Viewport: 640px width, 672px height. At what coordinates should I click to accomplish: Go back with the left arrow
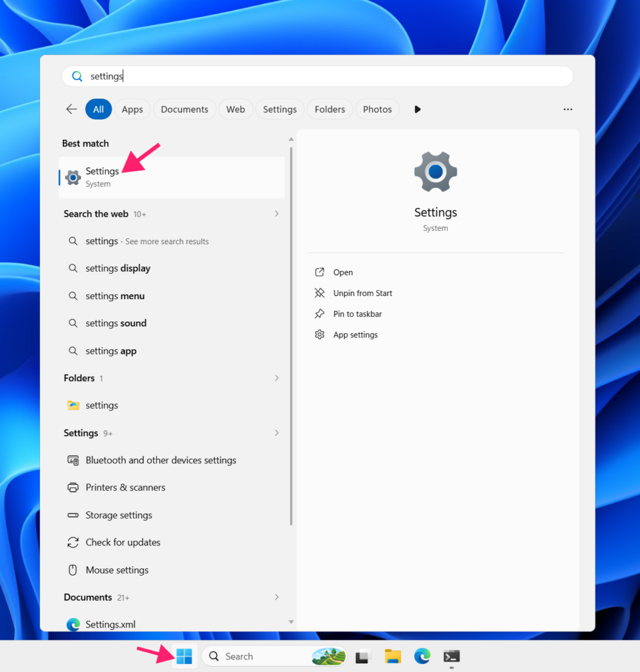click(x=72, y=110)
